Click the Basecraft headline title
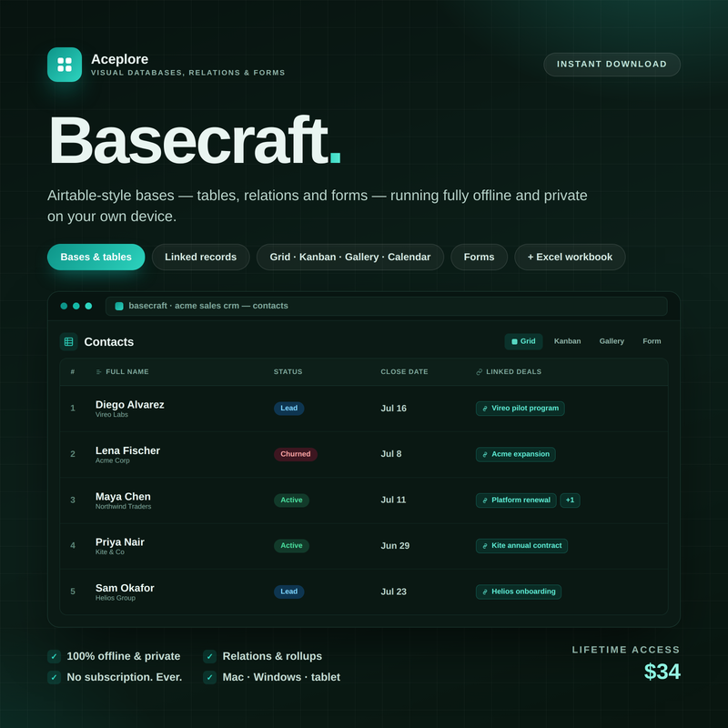728x728 pixels. [195, 140]
